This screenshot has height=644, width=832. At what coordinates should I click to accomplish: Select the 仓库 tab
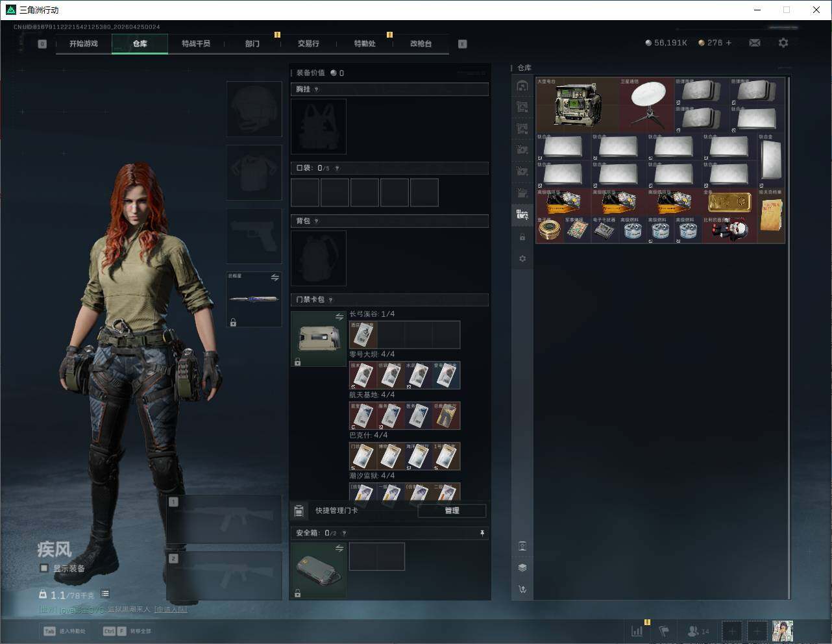pyautogui.click(x=140, y=43)
